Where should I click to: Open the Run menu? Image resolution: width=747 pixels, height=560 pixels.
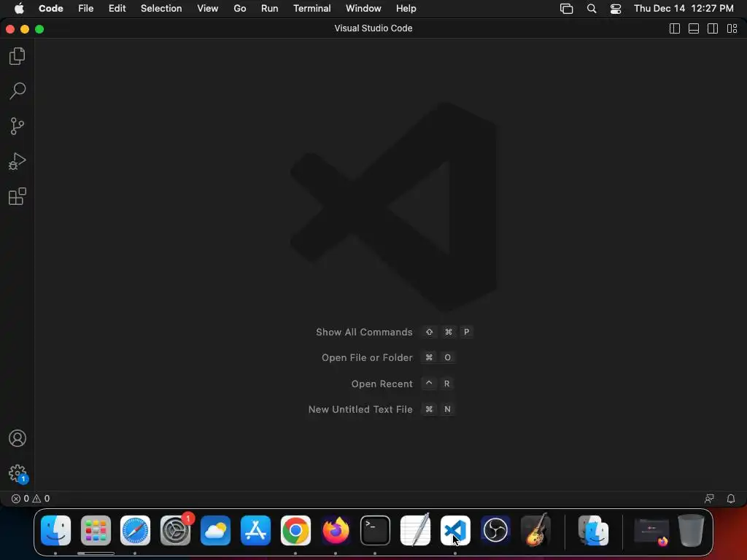click(270, 9)
